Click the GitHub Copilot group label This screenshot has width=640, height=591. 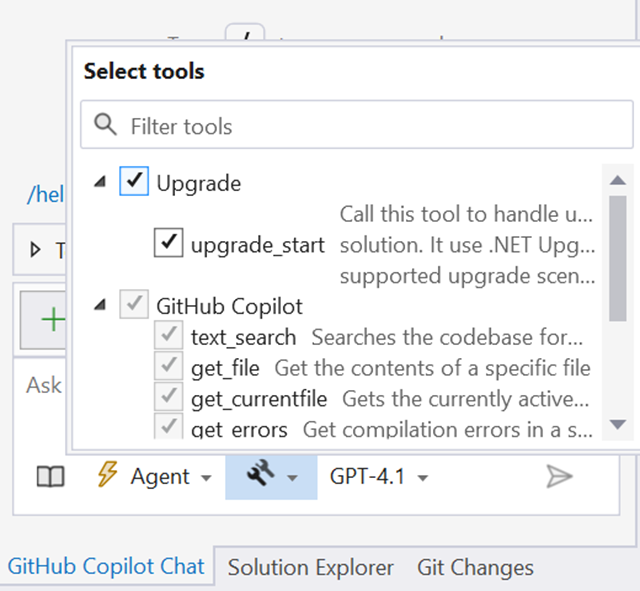229,307
